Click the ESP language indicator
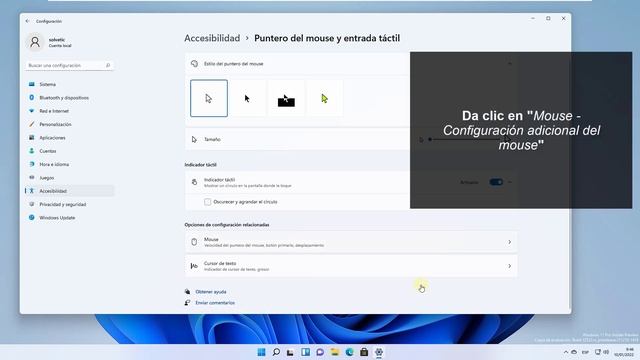This screenshot has height=360, width=640. click(585, 352)
